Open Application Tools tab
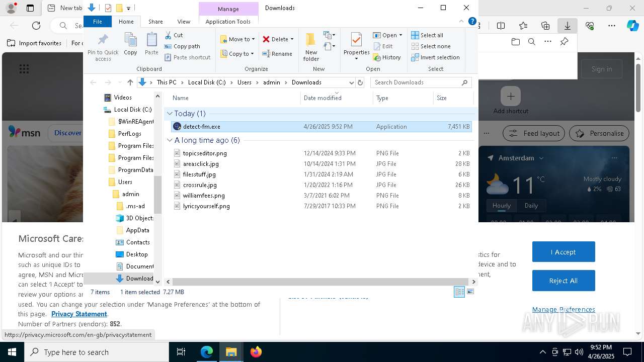This screenshot has width=644, height=362. point(228,22)
